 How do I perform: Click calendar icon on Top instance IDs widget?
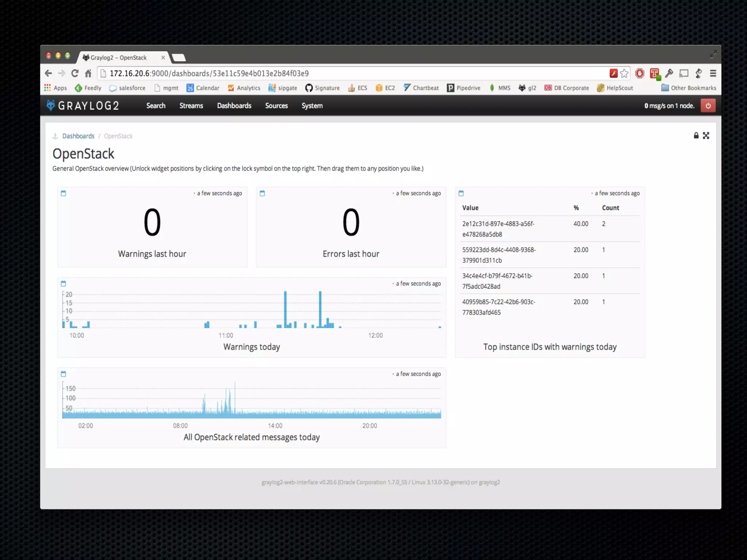(461, 193)
